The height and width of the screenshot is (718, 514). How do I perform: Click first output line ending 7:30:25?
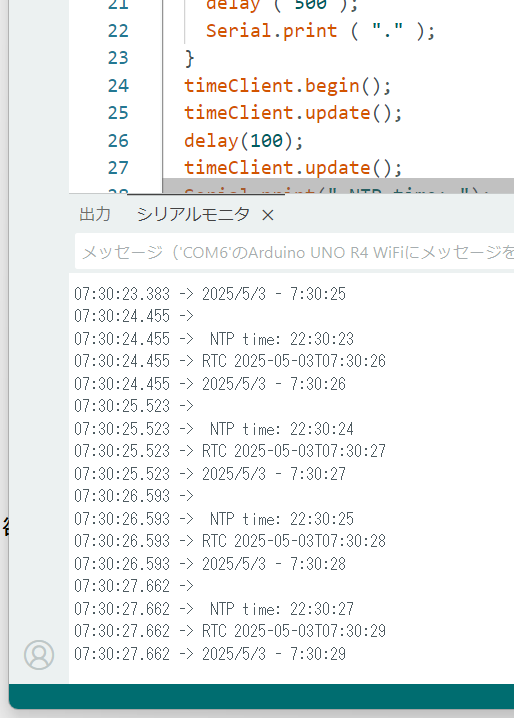[210, 294]
